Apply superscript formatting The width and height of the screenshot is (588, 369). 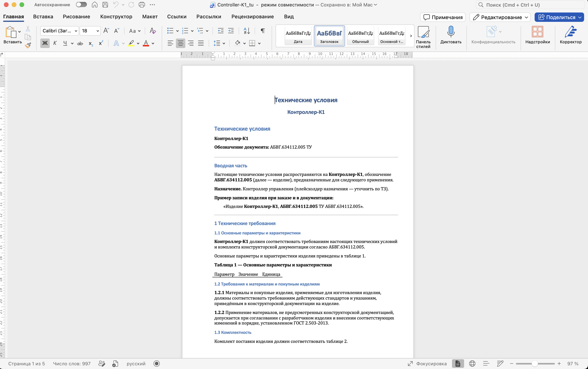tap(101, 43)
